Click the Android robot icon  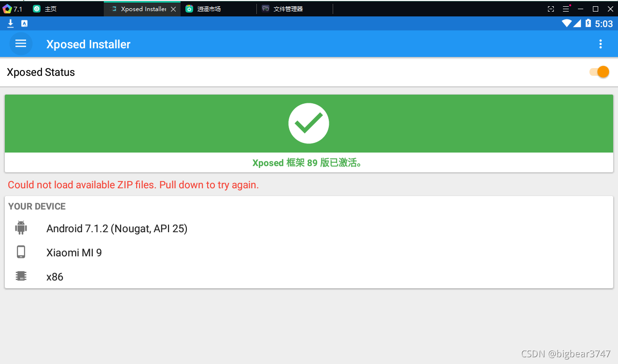[x=21, y=228]
